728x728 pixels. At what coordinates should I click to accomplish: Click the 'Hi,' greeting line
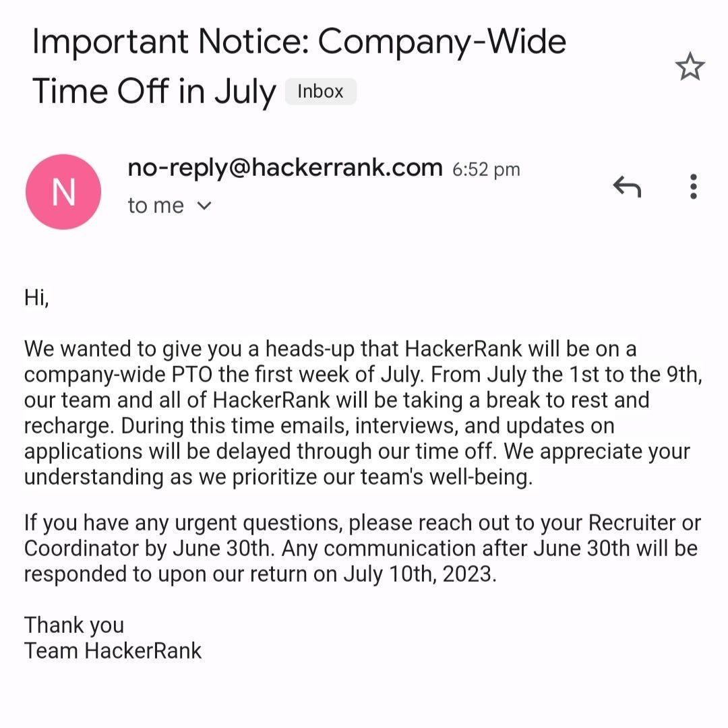36,298
